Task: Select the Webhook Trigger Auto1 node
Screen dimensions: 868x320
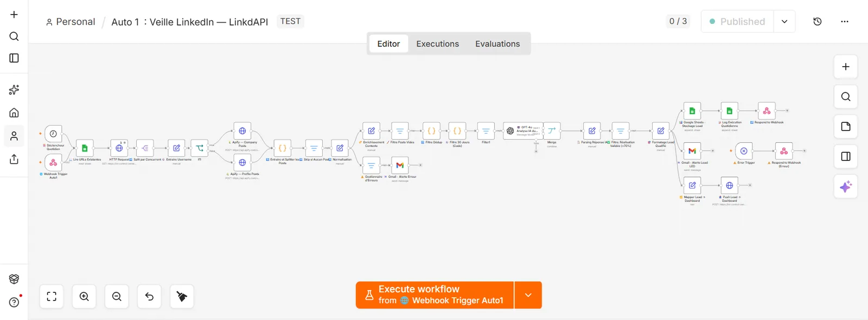Action: (x=53, y=162)
